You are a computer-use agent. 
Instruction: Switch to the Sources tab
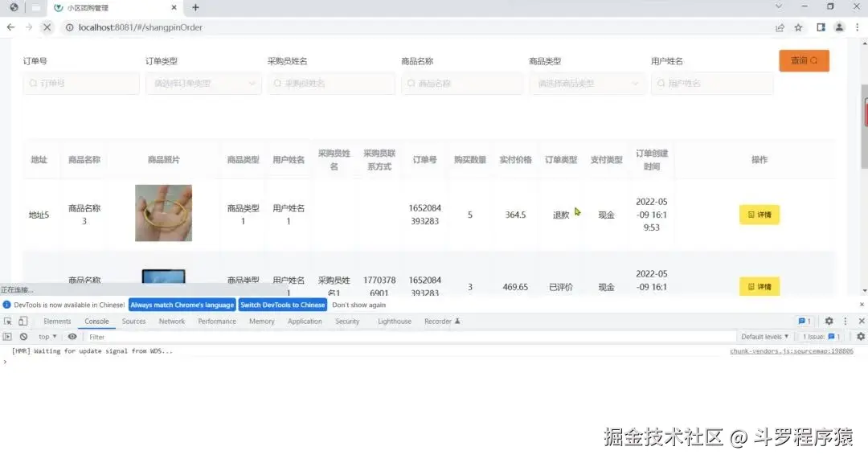pyautogui.click(x=133, y=322)
